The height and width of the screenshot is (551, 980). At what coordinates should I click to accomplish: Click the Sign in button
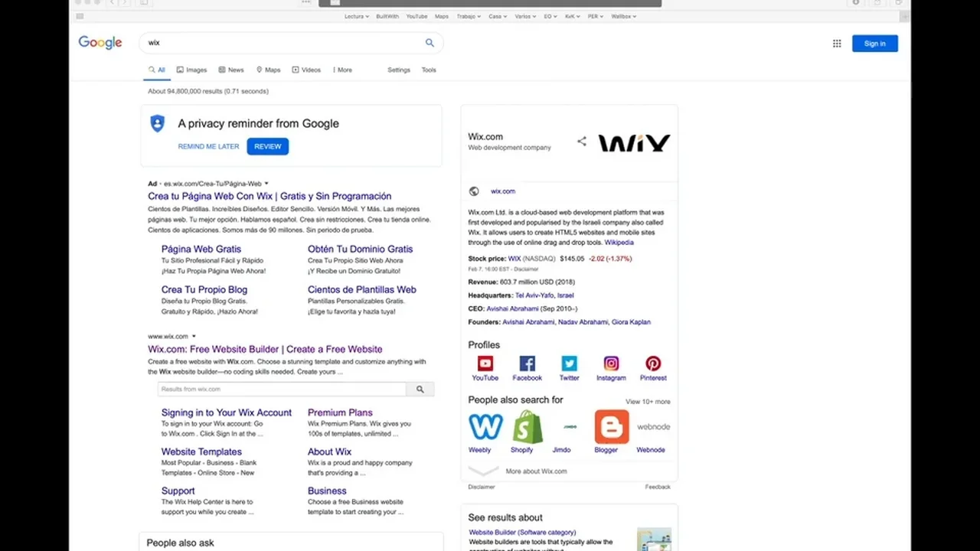coord(875,44)
